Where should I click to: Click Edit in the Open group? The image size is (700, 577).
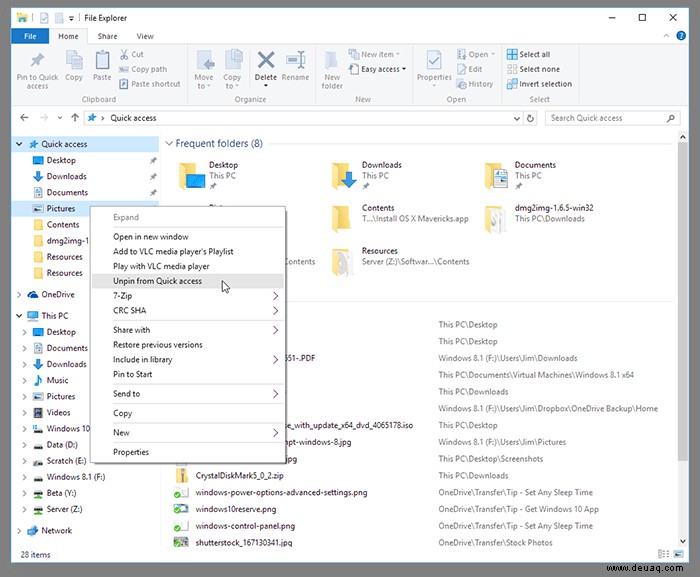(x=470, y=69)
